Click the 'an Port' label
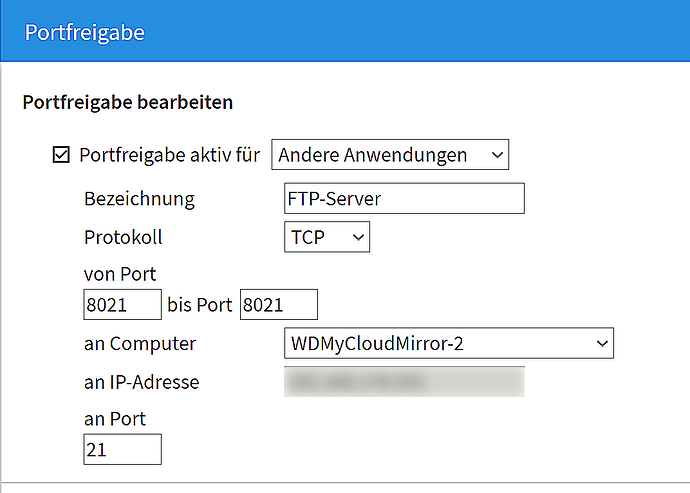The width and height of the screenshot is (690, 493). click(115, 418)
